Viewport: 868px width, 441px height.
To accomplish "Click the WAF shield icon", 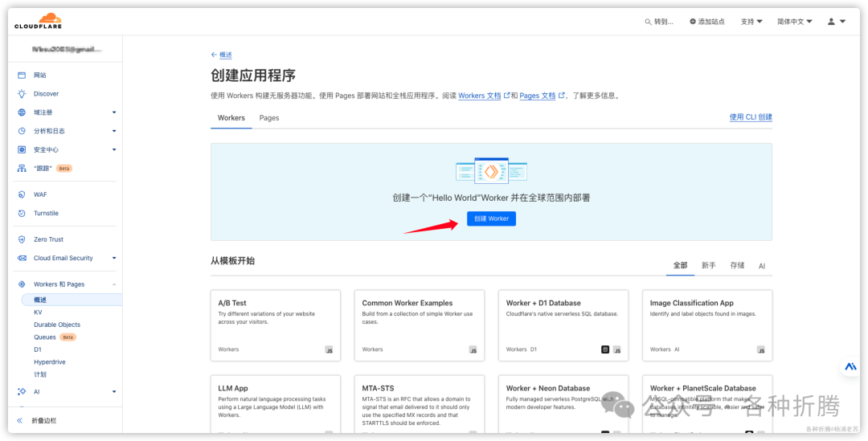I will (22, 194).
